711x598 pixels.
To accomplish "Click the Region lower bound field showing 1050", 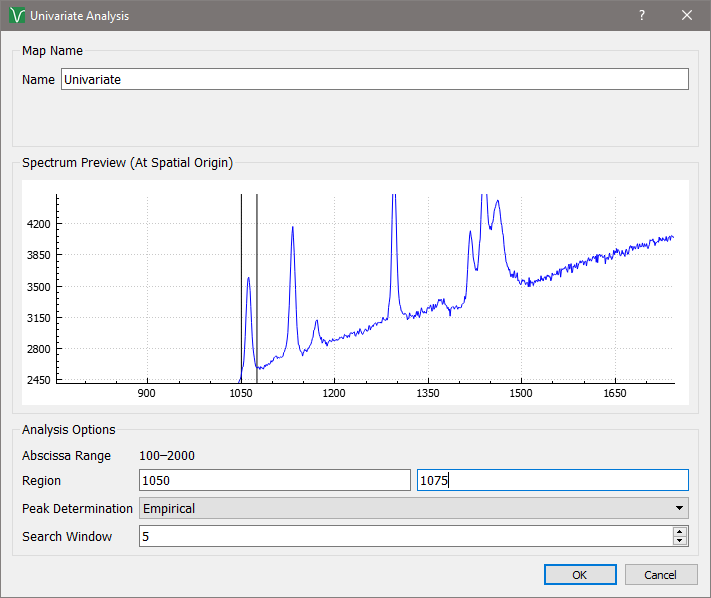I will click(x=274, y=481).
